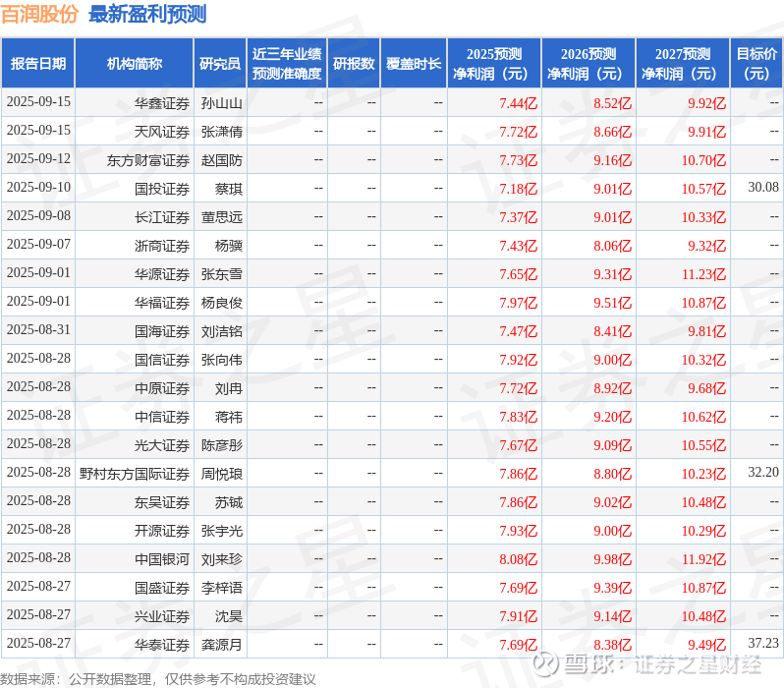Click researcher name 杨良俊
The image size is (784, 688).
click(221, 303)
